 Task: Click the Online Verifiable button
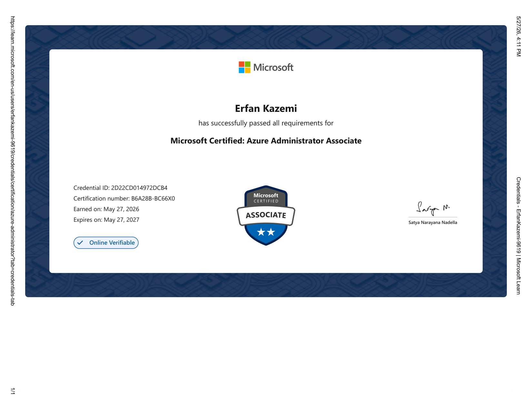(x=106, y=243)
